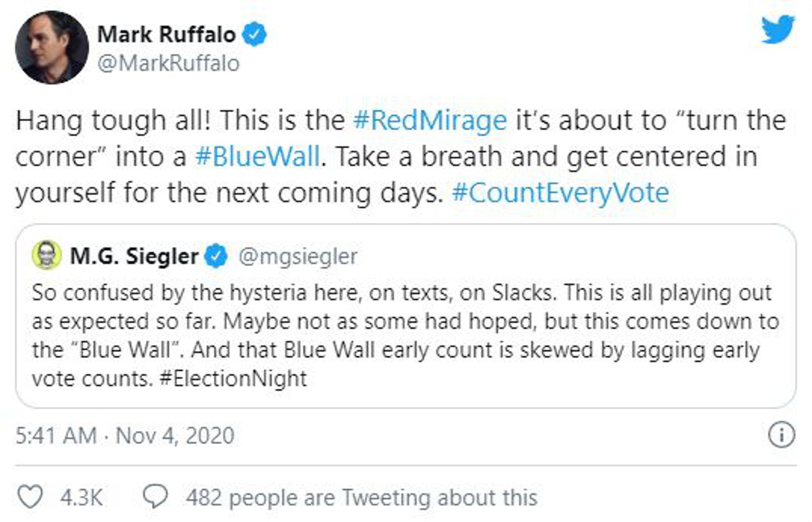Open the @MarkRuffalo handle link
The width and height of the screenshot is (812, 522).
pos(168,63)
